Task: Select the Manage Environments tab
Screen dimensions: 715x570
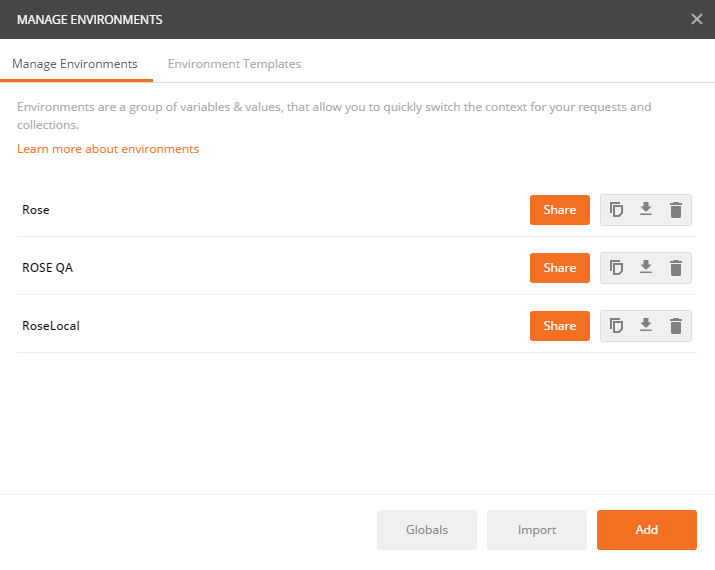Action: [75, 64]
